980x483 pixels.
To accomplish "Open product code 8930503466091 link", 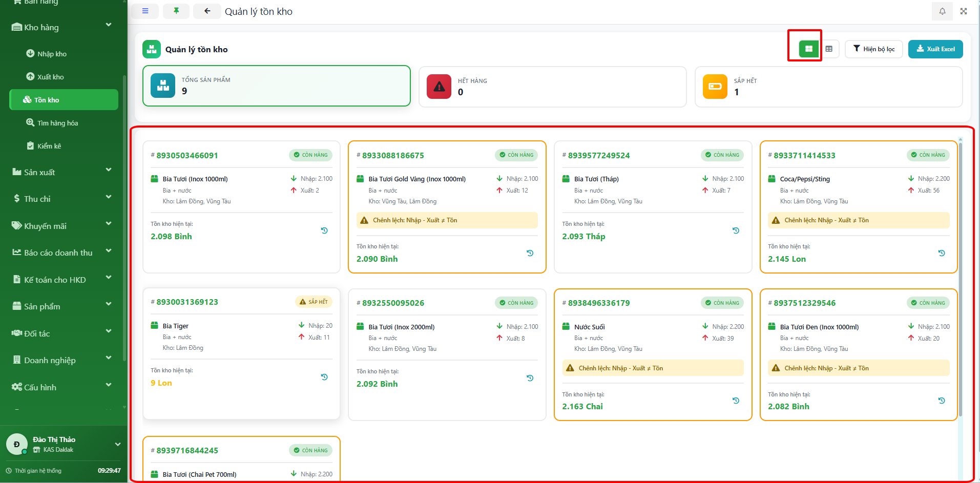I will [x=187, y=156].
